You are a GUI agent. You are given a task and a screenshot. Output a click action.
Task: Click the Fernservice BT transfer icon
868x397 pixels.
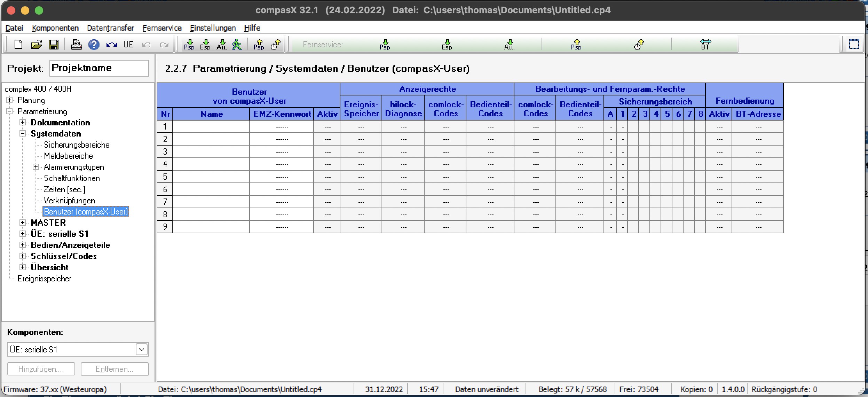click(x=705, y=45)
